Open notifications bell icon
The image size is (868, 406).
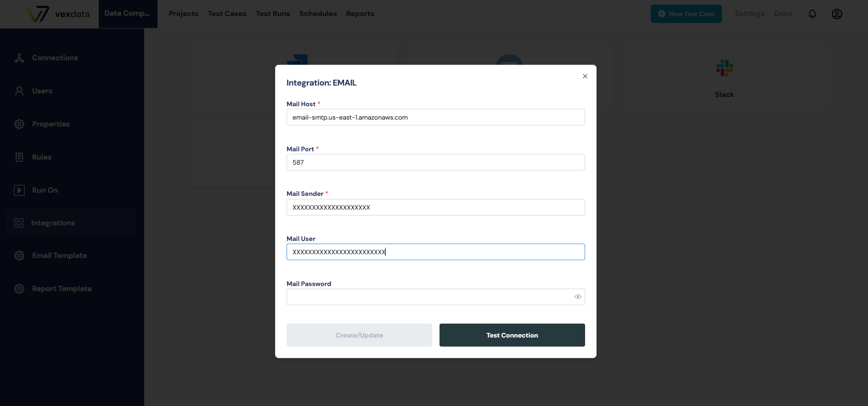(812, 14)
